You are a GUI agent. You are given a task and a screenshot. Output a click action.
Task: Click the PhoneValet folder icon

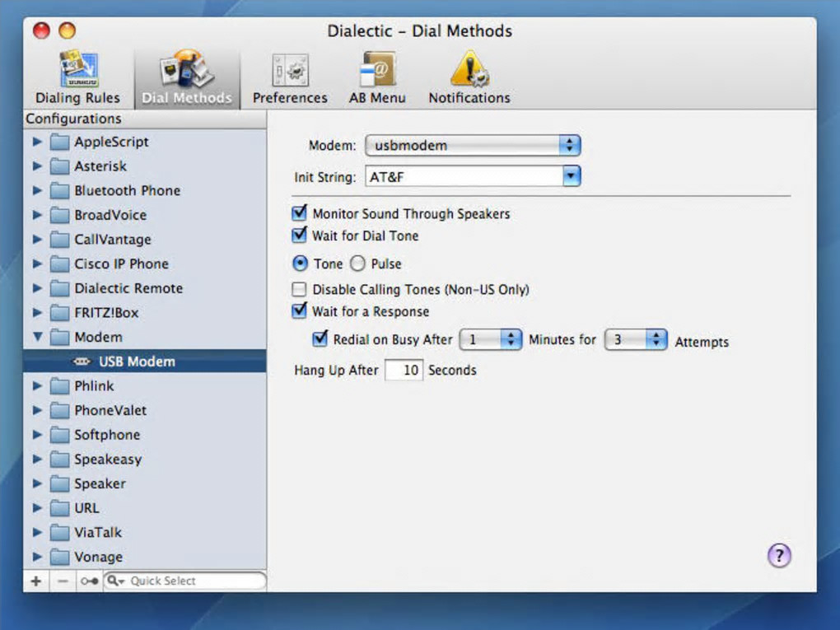tap(59, 410)
